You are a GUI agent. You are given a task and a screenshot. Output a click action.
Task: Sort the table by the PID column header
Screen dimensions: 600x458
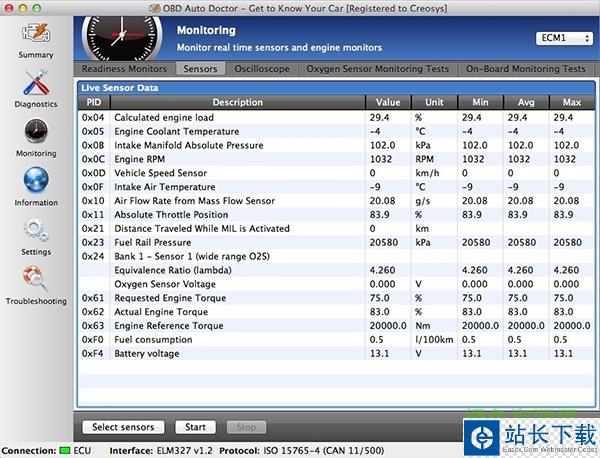click(94, 102)
